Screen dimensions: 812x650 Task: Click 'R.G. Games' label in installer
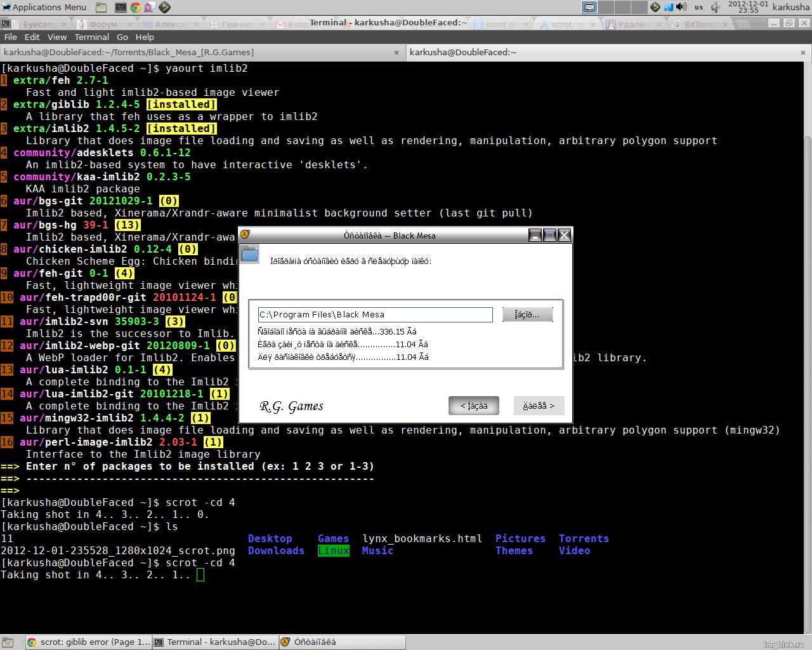(x=292, y=406)
